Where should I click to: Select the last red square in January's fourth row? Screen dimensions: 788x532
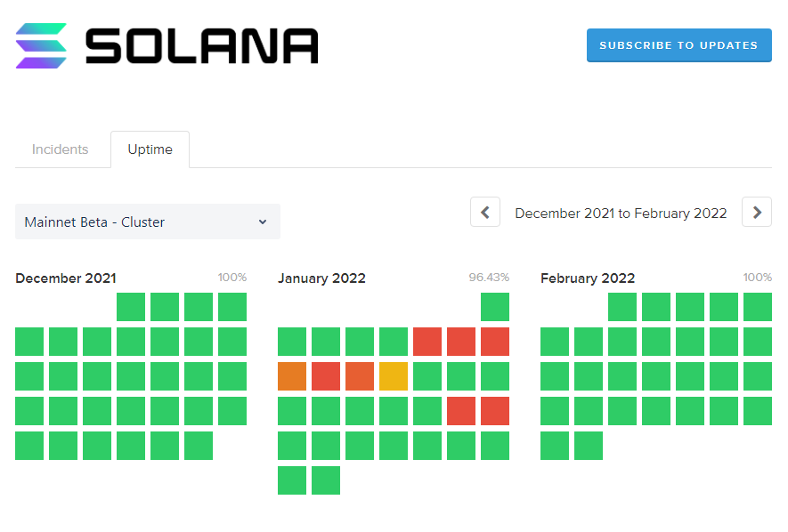point(495,411)
